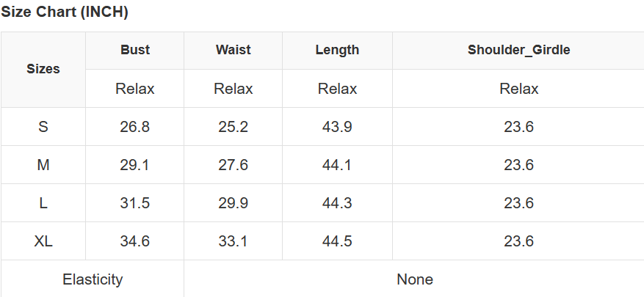This screenshot has height=297, width=644.
Task: Select the Sizes column header
Action: (x=43, y=69)
